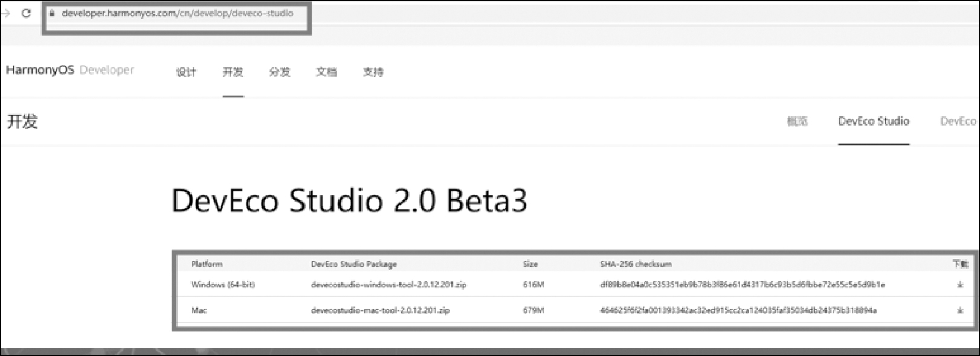980x356 pixels.
Task: Click the Mac SHA-256 checksum string
Action: click(x=738, y=311)
